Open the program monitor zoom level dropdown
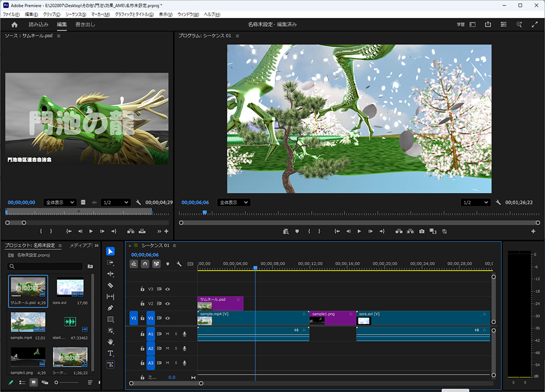This screenshot has width=545, height=392. pos(233,203)
